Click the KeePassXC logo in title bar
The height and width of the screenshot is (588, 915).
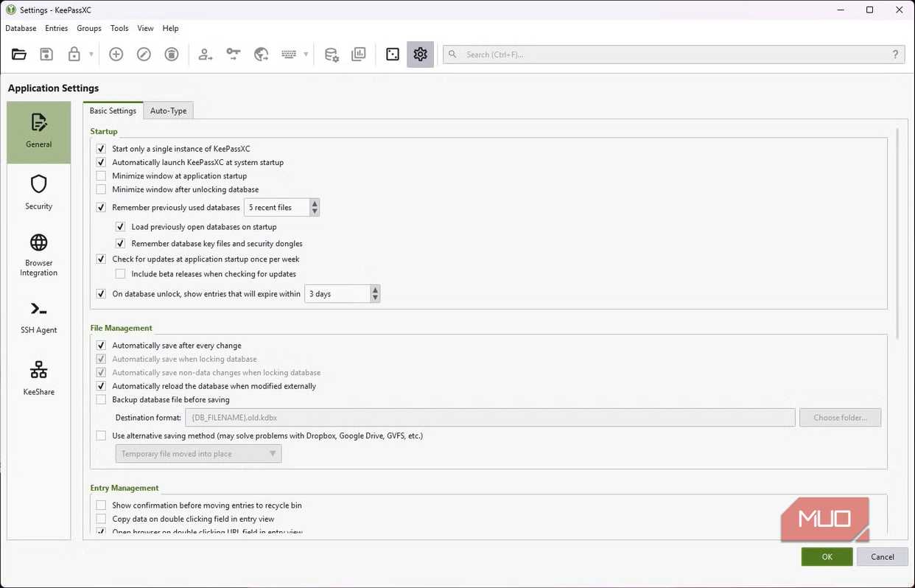[x=11, y=10]
